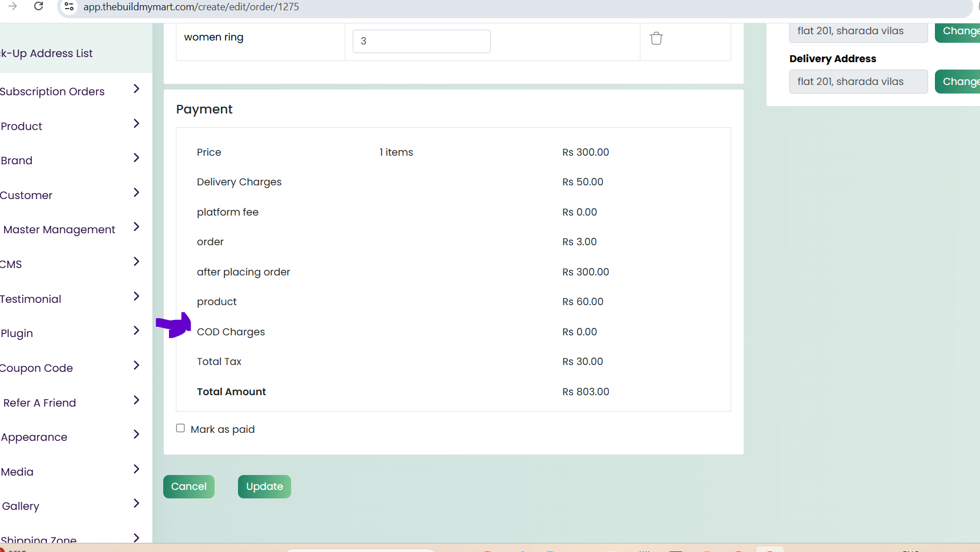Open site information icon in the address bar
This screenshot has width=980, height=552.
coord(69,7)
